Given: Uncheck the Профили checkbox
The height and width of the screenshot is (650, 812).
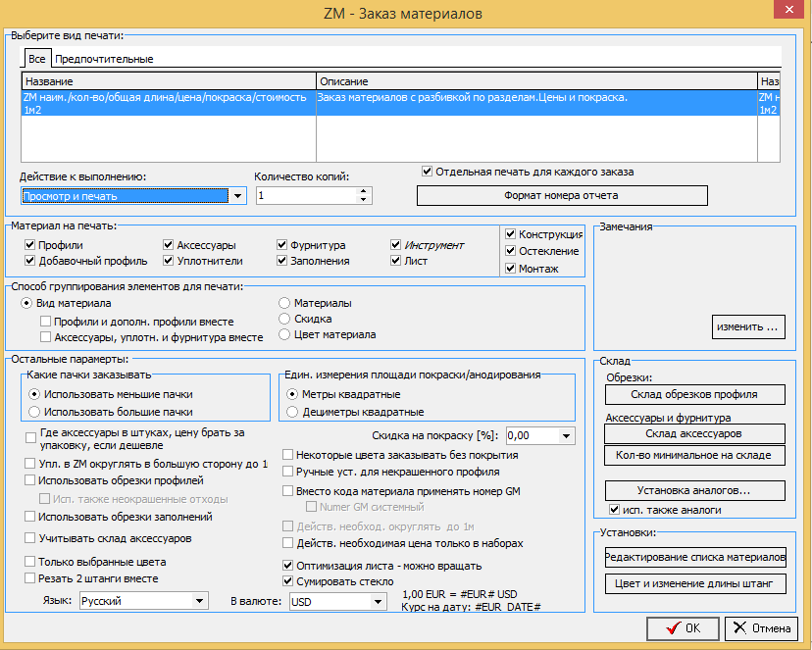Looking at the screenshot, I should click(30, 245).
